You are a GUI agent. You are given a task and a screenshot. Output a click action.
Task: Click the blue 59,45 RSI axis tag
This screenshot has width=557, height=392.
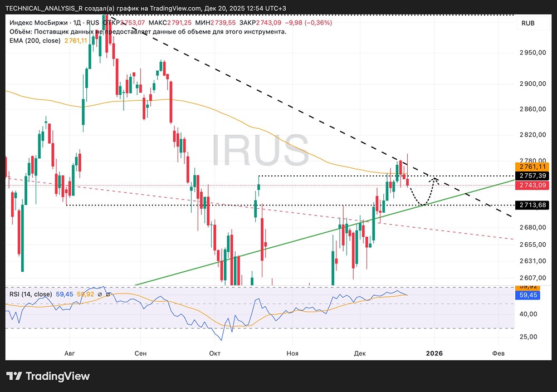coord(528,295)
